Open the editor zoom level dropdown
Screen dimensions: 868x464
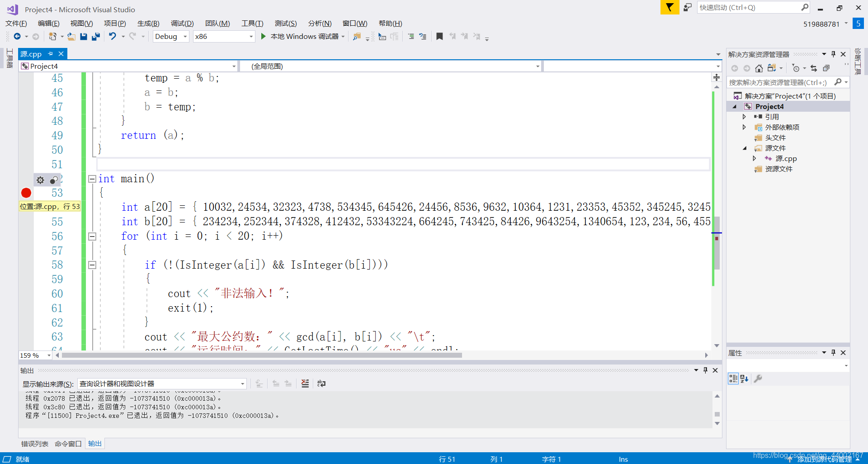coord(35,355)
